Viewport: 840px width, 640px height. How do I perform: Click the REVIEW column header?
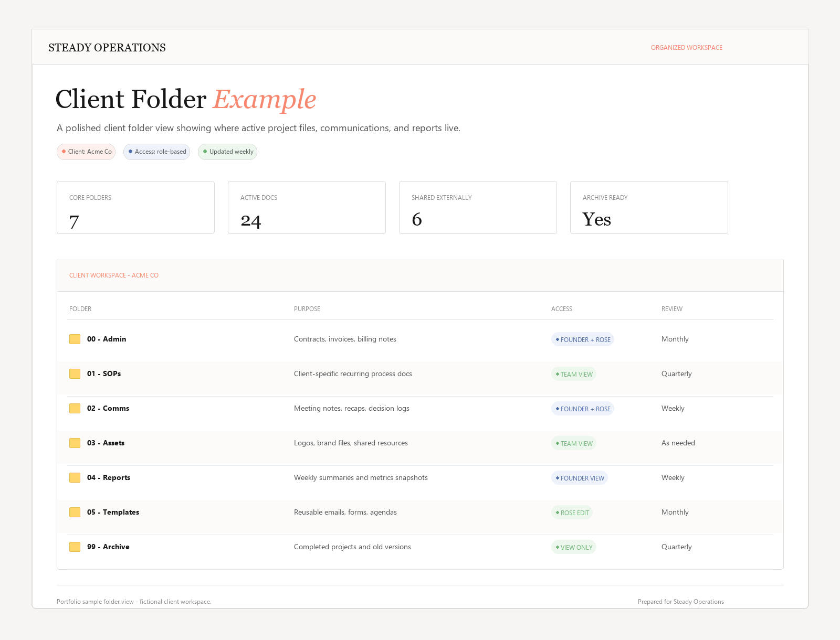[672, 309]
